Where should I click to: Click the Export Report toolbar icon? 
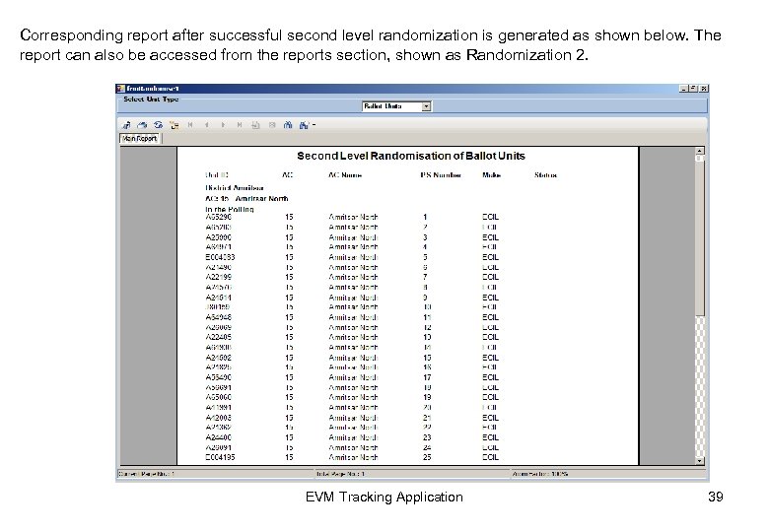(x=126, y=125)
